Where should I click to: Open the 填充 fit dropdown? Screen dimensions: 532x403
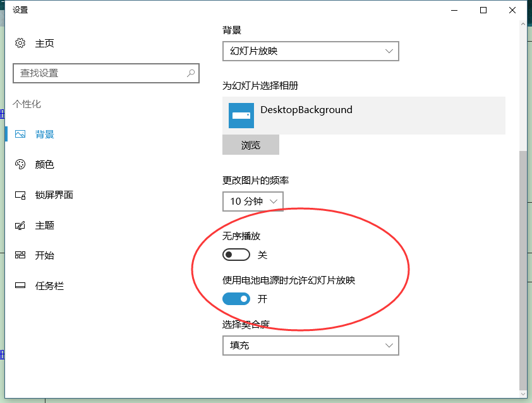point(311,346)
